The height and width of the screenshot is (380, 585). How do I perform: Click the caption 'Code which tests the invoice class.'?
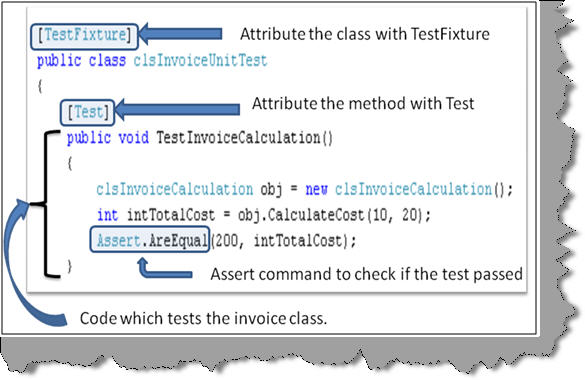(x=203, y=318)
